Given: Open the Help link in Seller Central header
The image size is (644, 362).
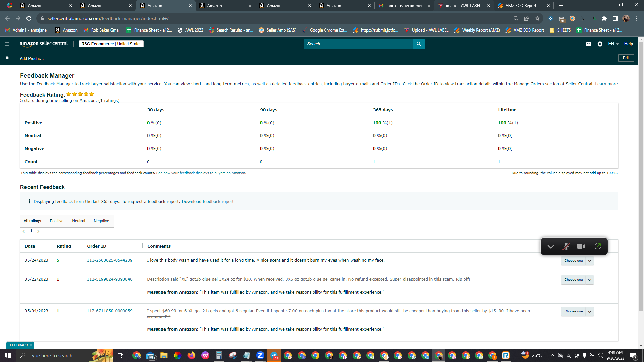Looking at the screenshot, I should point(629,44).
